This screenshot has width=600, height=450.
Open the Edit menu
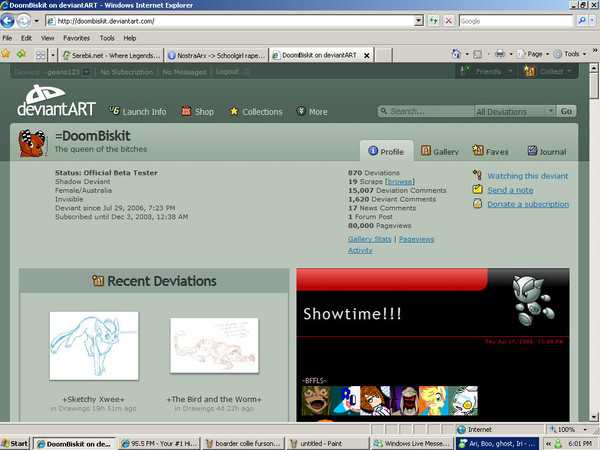[26, 38]
